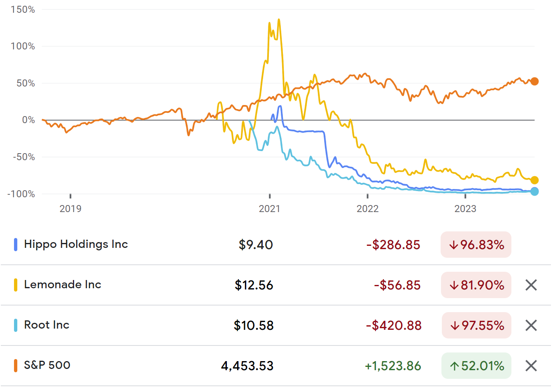Click Hippo Holdings price $9.40
Image resolution: width=560 pixels, height=392 pixels.
[256, 245]
